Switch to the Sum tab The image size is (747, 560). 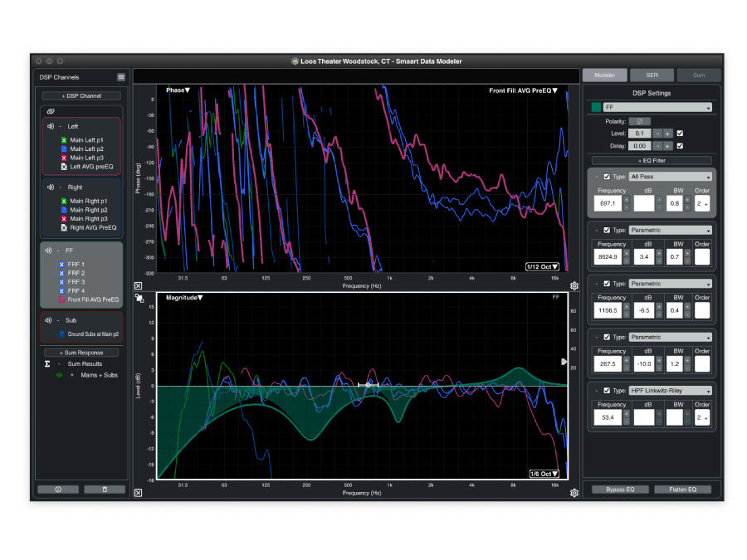tap(700, 75)
